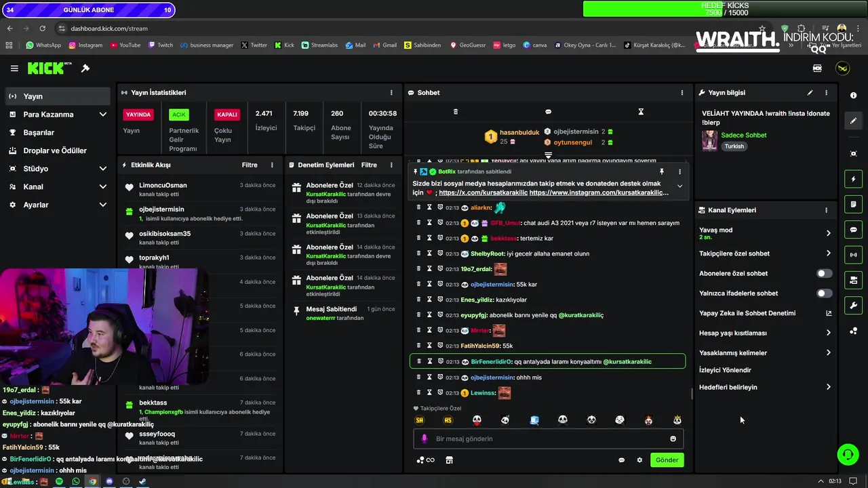The width and height of the screenshot is (868, 488).
Task: Edit stream info with the pencil icon
Action: [810, 93]
